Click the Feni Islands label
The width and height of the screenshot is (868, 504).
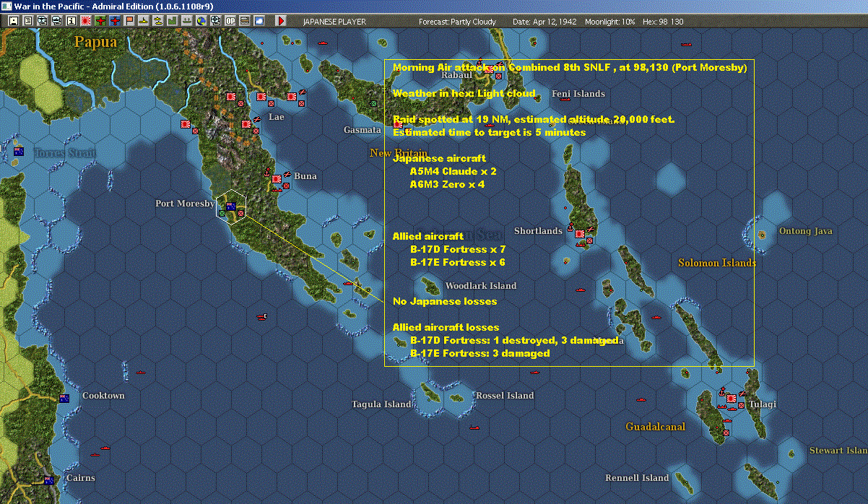coord(578,94)
